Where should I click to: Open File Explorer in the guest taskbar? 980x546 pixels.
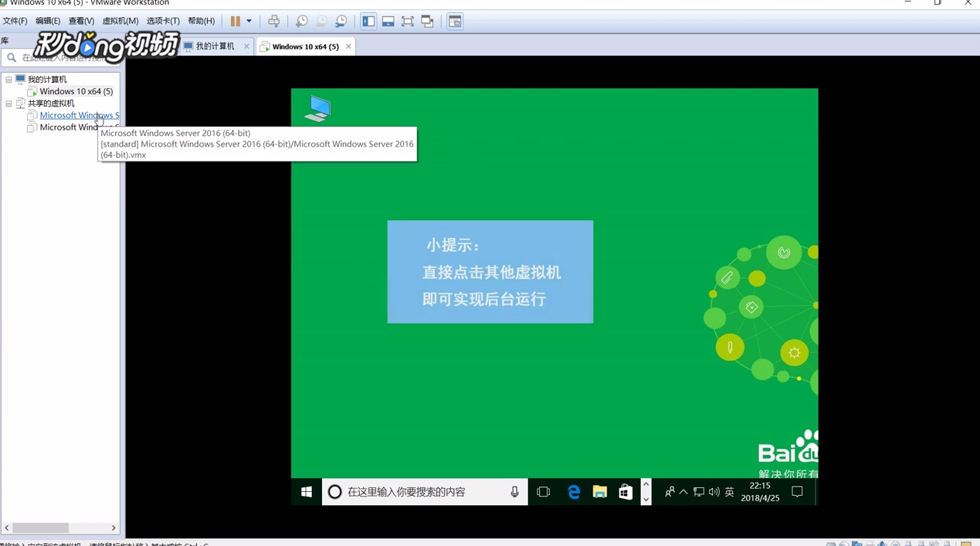click(599, 492)
